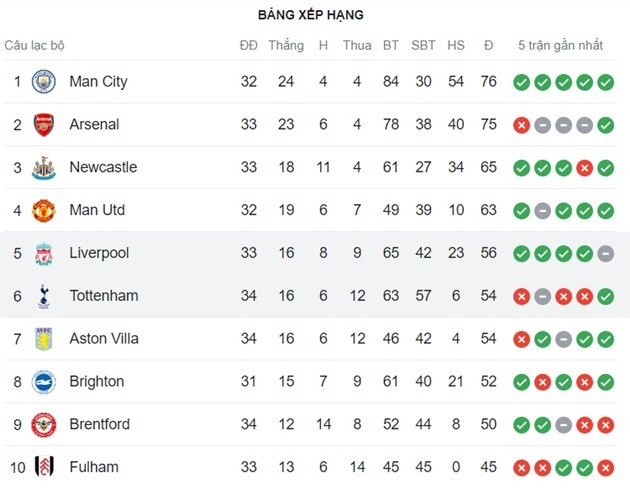
Task: Open the Fulham team name link
Action: (x=94, y=467)
